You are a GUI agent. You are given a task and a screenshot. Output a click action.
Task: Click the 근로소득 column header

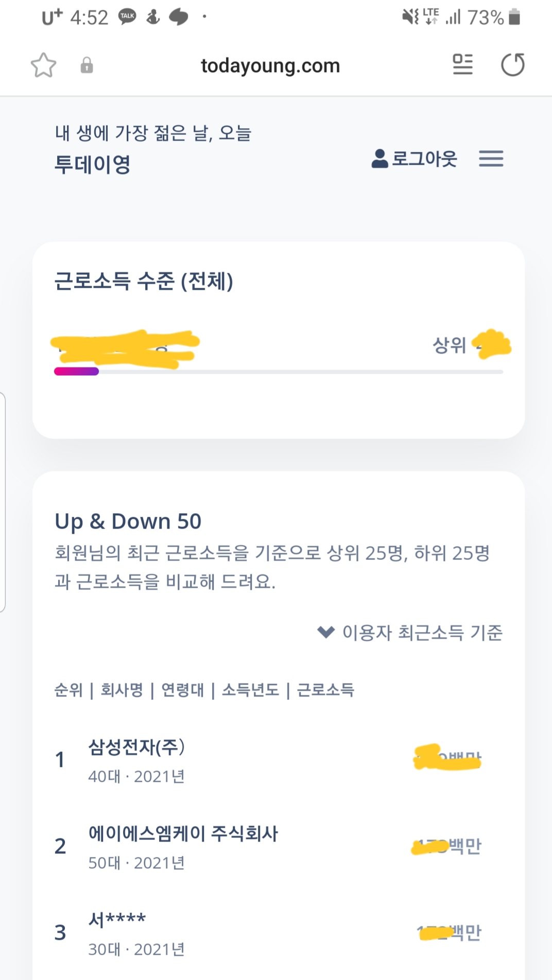pyautogui.click(x=325, y=690)
